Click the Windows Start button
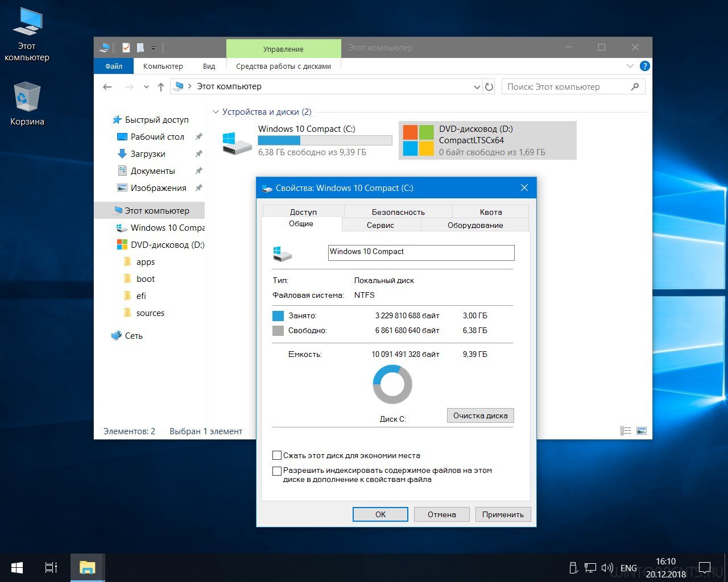 coord(17,567)
